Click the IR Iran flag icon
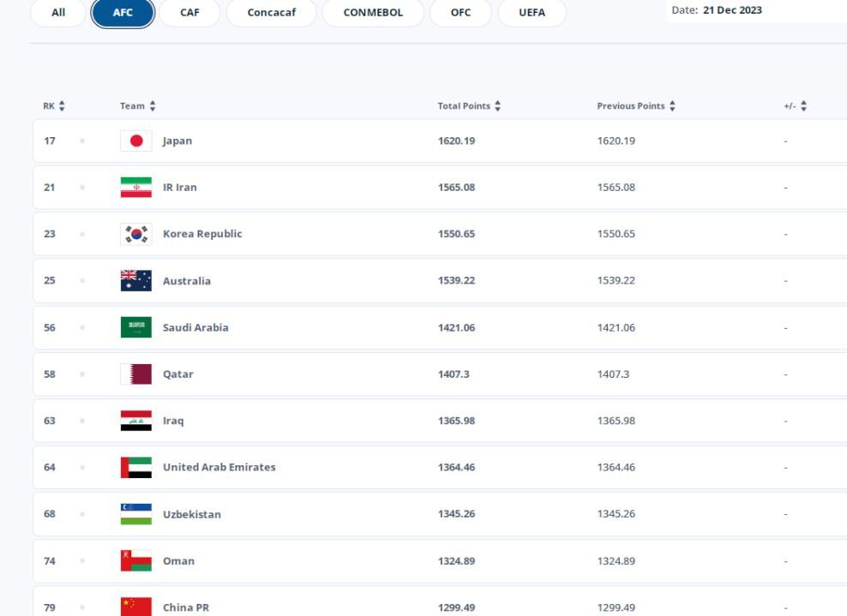This screenshot has width=847, height=616. pos(135,188)
